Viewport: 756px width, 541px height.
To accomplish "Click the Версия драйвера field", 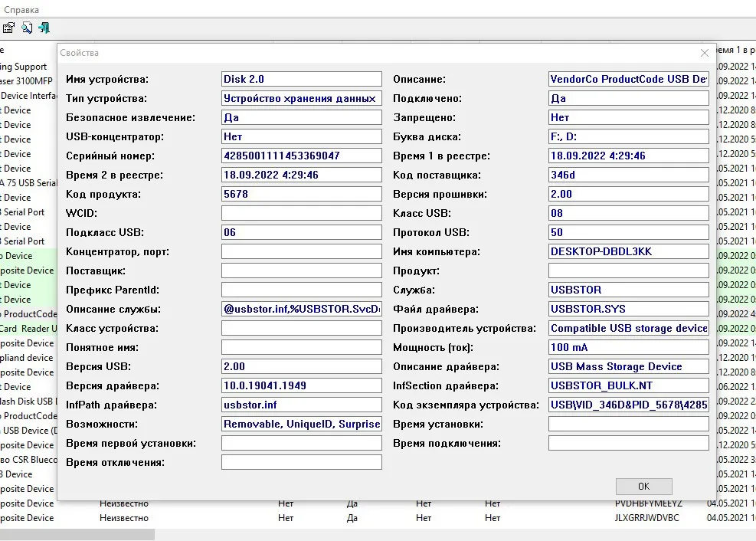I will coord(301,385).
